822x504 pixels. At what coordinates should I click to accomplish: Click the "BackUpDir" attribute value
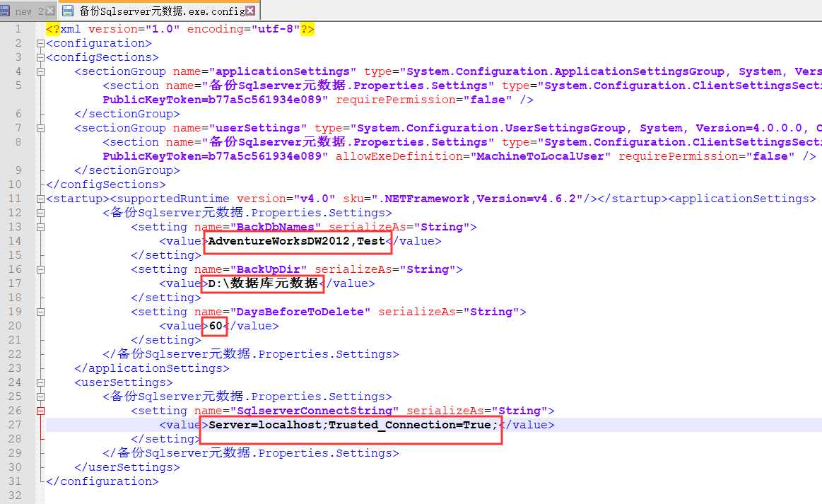point(269,269)
